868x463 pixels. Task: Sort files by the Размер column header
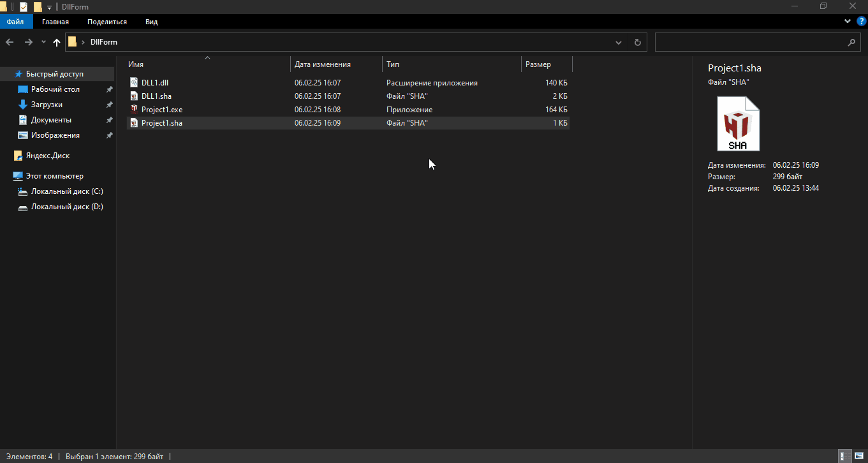538,64
